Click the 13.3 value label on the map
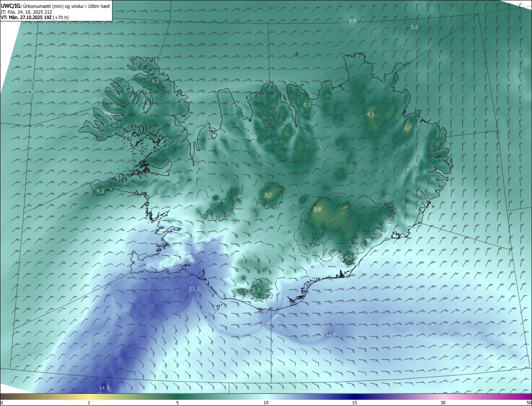This screenshot has width=532, height=406. [x=194, y=289]
